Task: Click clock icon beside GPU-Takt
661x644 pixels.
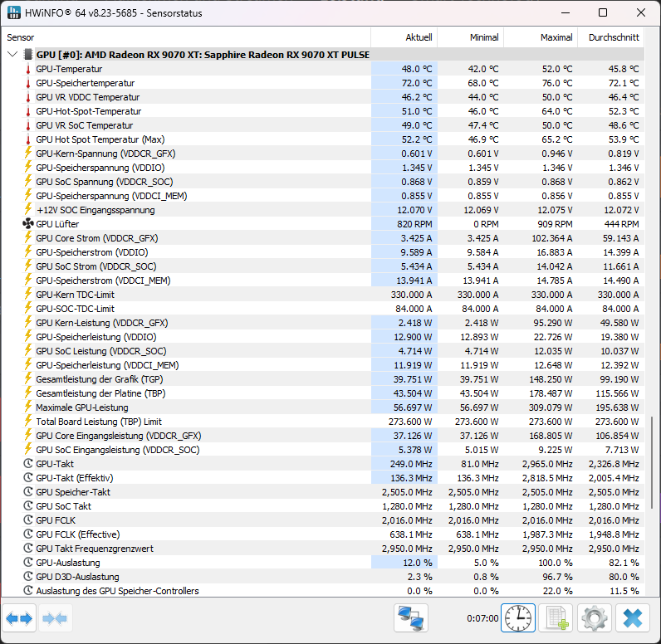Action: [28, 464]
